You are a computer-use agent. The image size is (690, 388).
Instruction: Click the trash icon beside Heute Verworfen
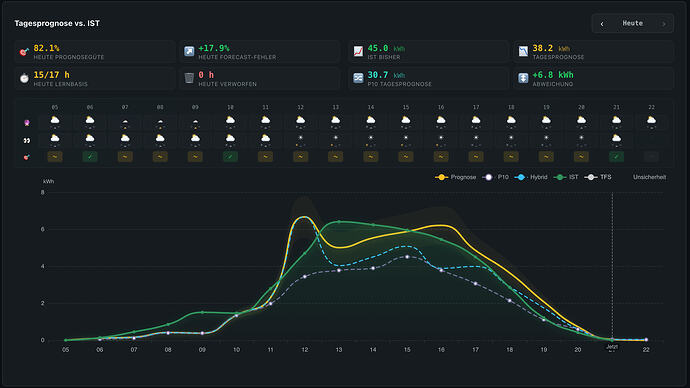coord(189,78)
